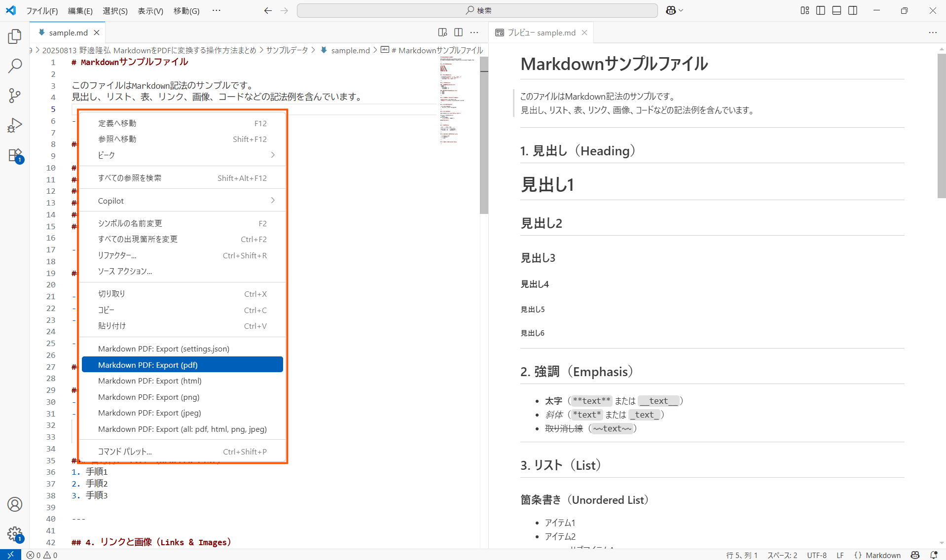Select Markdown PDF: Export (html)
Image resolution: width=946 pixels, height=560 pixels.
click(150, 381)
